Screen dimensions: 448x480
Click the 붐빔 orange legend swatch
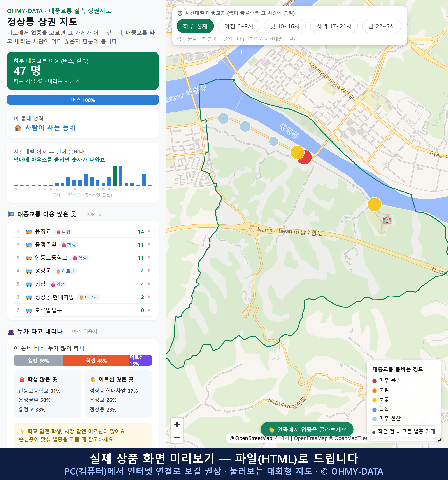point(374,390)
